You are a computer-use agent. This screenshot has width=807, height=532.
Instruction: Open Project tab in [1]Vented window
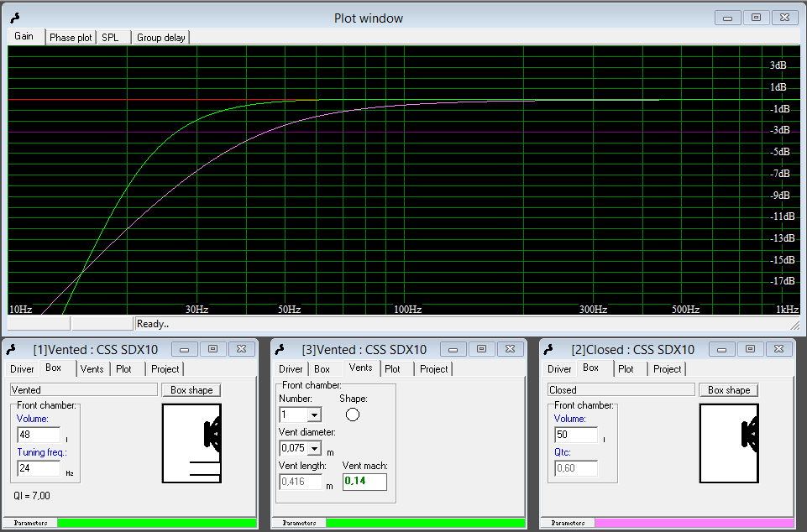[x=165, y=369]
